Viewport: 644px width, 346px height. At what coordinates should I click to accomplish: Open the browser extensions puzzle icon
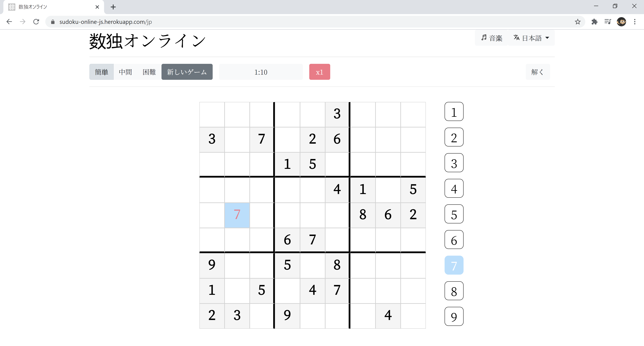point(595,22)
